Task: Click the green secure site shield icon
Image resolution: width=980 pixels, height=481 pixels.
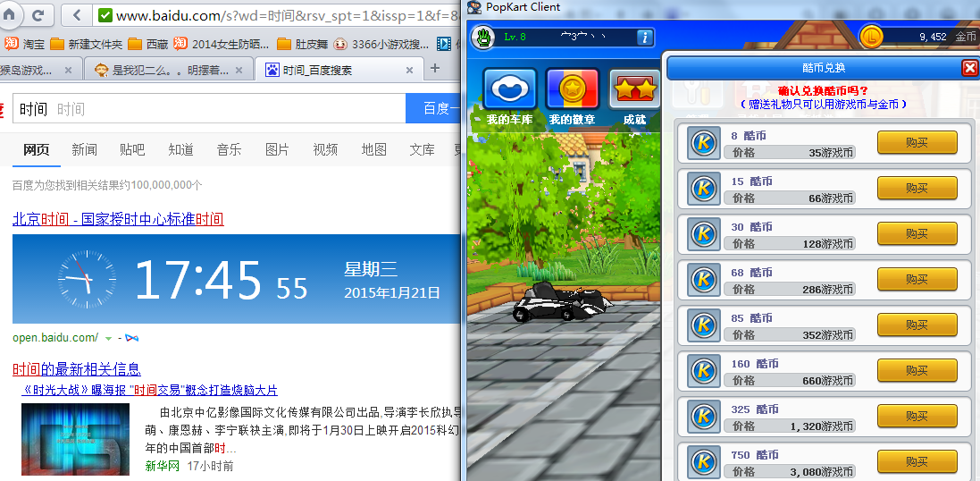Action: point(105,15)
